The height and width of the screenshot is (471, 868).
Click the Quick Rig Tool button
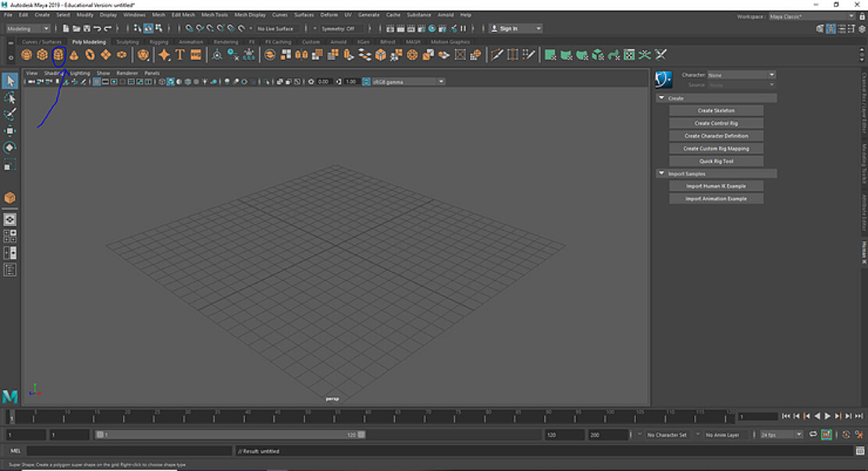(716, 161)
